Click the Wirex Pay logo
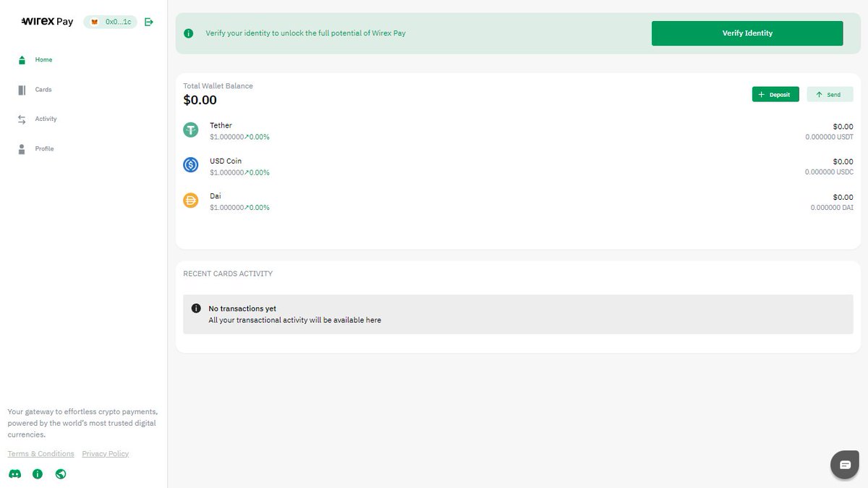Image resolution: width=868 pixels, height=488 pixels. tap(47, 22)
